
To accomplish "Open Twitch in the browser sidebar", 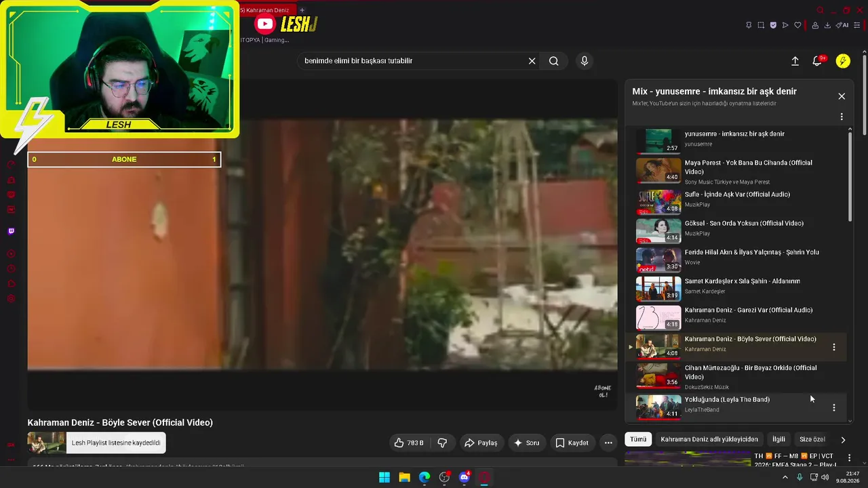I will (x=11, y=231).
